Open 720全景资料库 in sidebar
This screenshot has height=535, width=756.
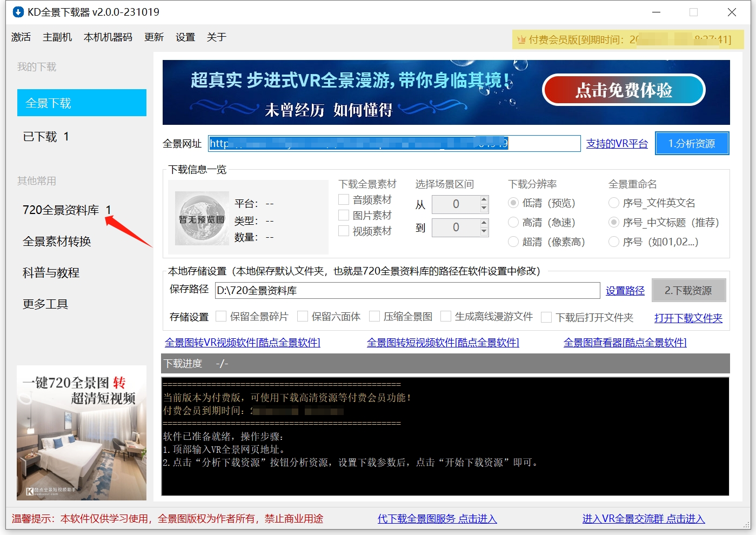pos(67,210)
